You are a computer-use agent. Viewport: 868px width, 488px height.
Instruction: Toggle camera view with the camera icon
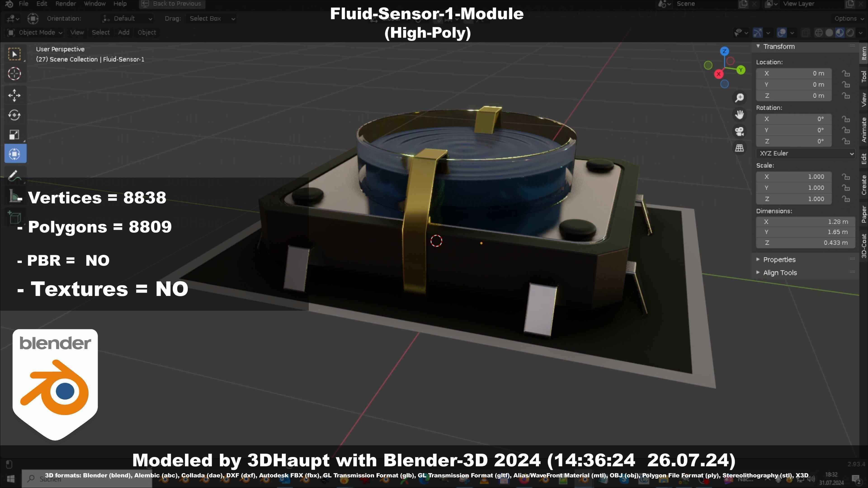(739, 131)
